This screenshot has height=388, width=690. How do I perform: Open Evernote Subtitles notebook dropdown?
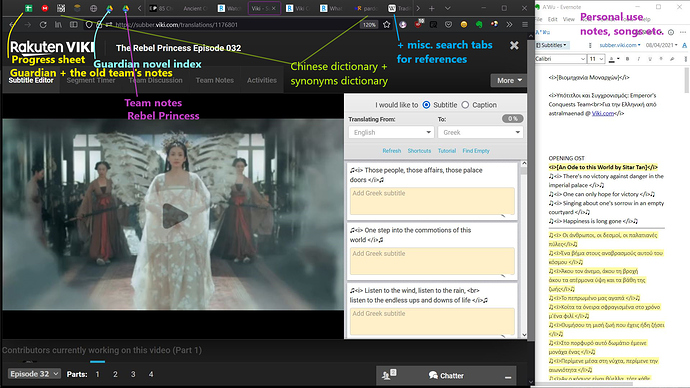(551, 45)
